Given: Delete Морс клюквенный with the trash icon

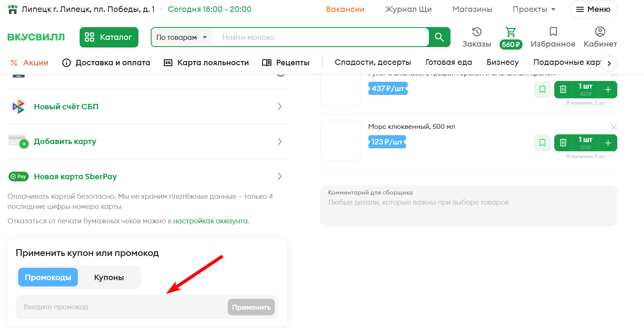Looking at the screenshot, I should click(x=563, y=143).
